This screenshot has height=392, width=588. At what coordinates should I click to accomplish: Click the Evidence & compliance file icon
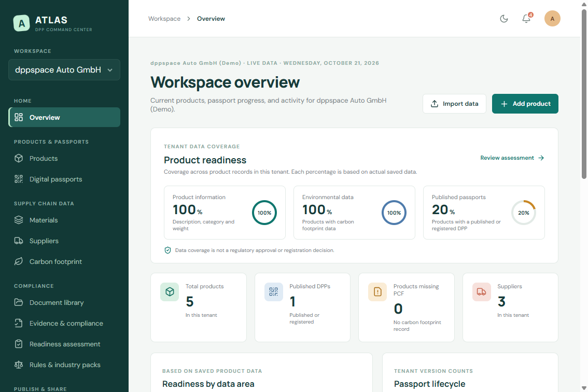click(19, 323)
